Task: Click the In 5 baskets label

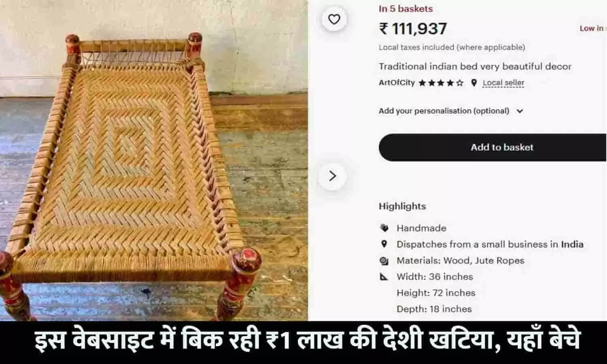Action: [x=405, y=8]
